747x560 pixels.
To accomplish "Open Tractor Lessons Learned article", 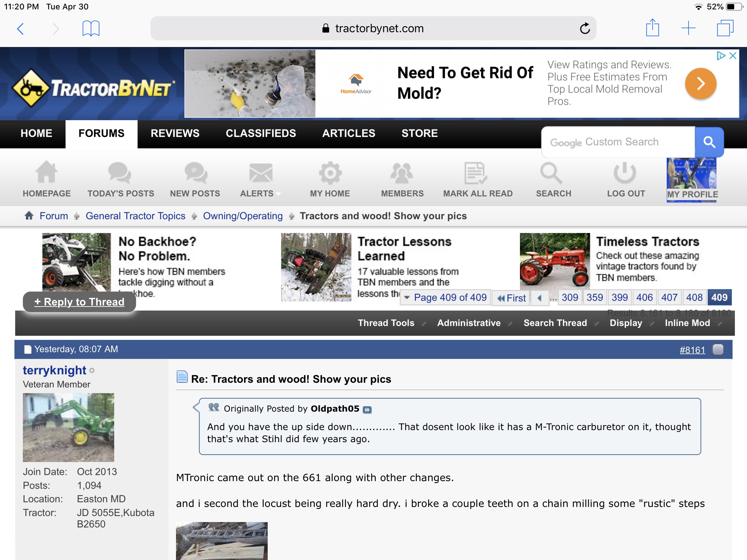I will tap(404, 249).
